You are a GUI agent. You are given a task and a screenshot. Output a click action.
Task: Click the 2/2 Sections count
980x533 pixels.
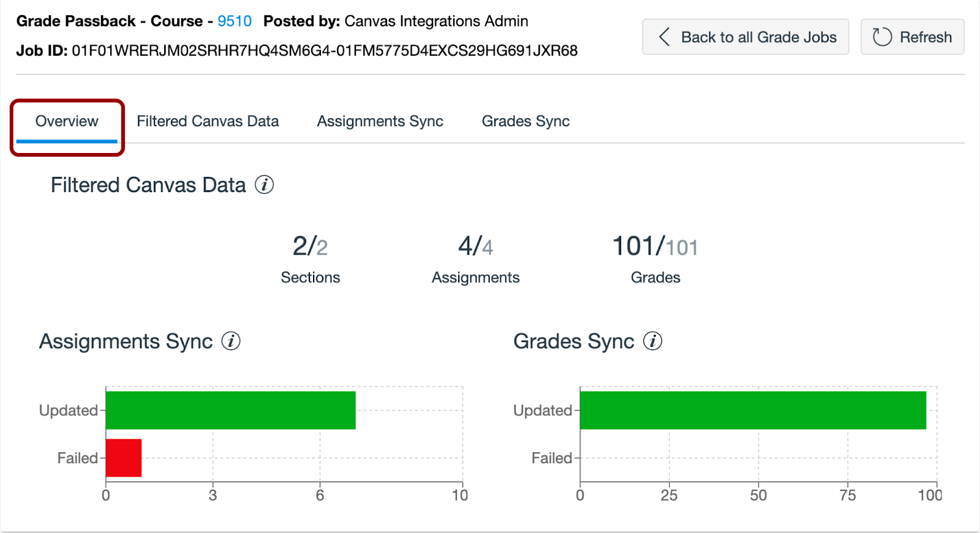310,247
